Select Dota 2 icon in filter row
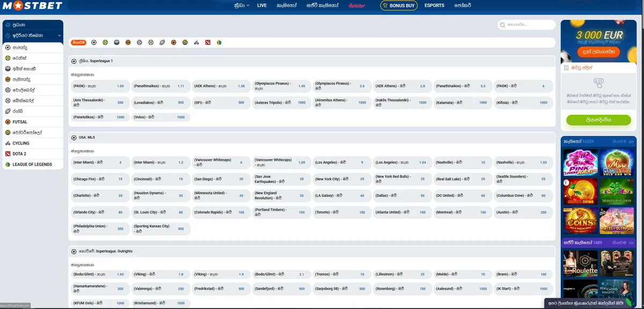The width and height of the screenshot is (644, 309). tap(208, 42)
